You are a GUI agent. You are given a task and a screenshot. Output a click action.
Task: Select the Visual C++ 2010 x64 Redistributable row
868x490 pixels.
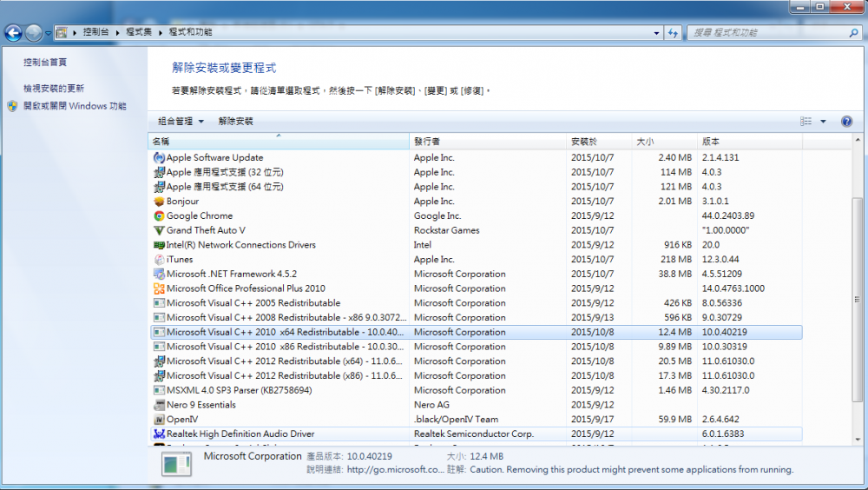pyautogui.click(x=476, y=332)
